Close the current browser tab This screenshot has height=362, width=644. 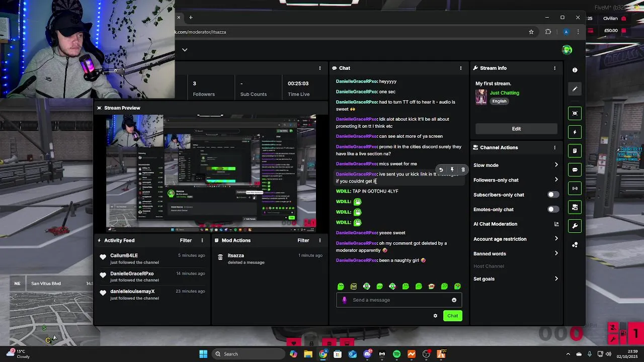tap(178, 18)
